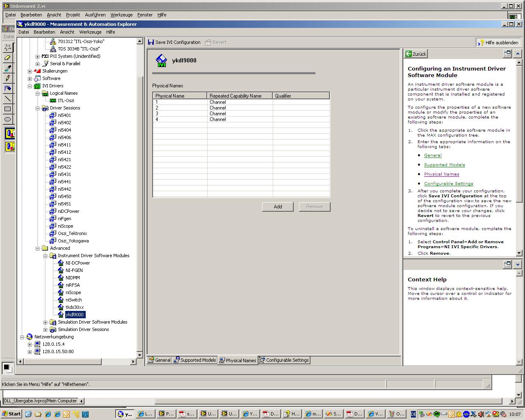Open the Projekt menu in LabVIEW window
The width and height of the screenshot is (525, 420).
point(73,15)
